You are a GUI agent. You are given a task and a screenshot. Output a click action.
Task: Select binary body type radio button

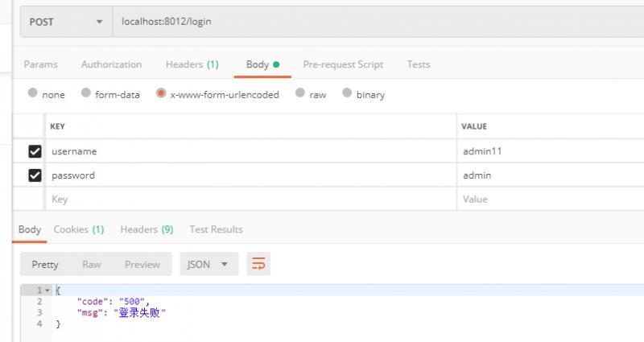348,93
